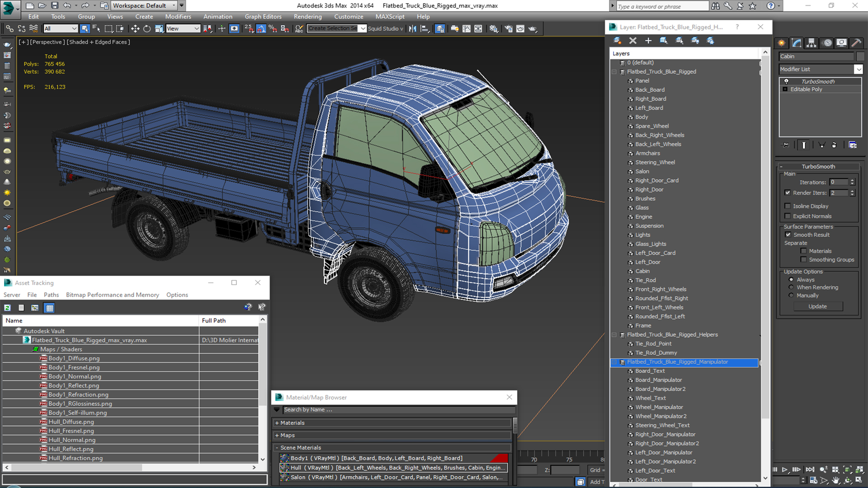Select Always update option

pyautogui.click(x=791, y=280)
